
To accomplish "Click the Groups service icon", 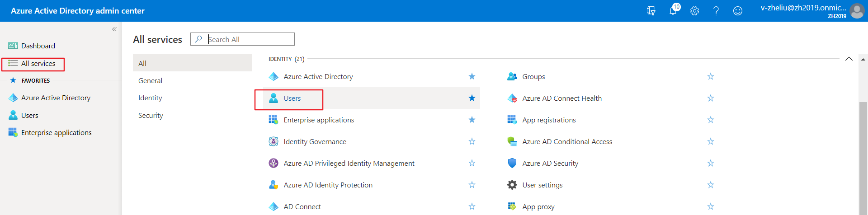I will click(512, 76).
